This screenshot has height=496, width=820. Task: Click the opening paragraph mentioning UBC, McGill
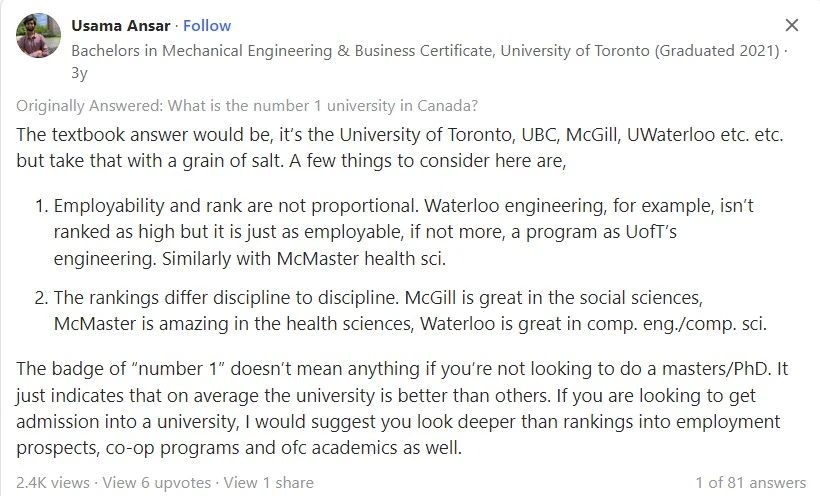pyautogui.click(x=400, y=148)
